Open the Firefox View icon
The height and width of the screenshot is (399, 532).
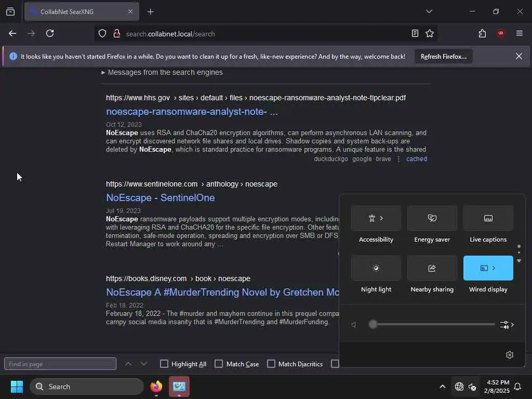pos(10,11)
